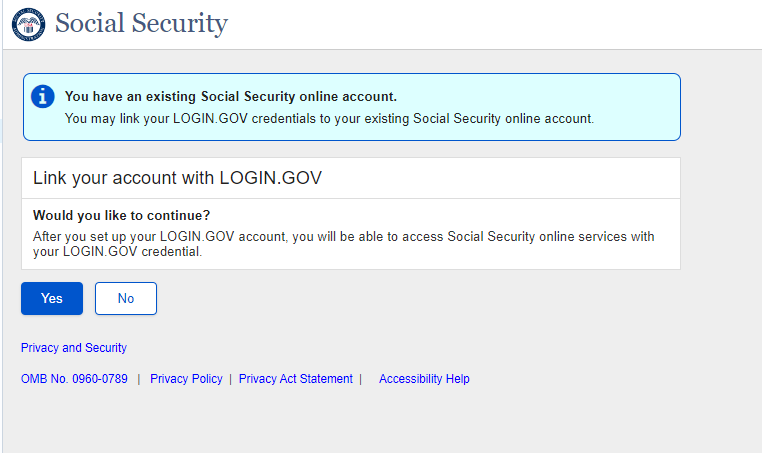Click the blue information icon in the alert
The image size is (762, 453).
[43, 97]
